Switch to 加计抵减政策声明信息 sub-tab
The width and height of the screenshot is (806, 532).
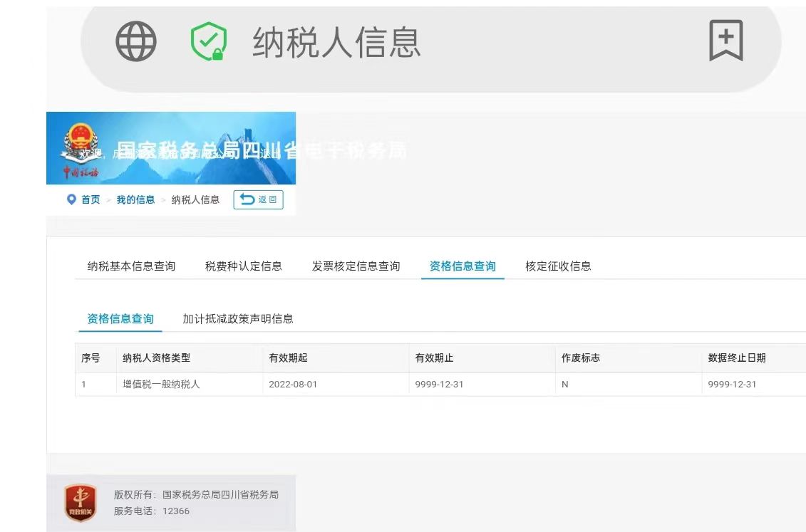coord(237,319)
